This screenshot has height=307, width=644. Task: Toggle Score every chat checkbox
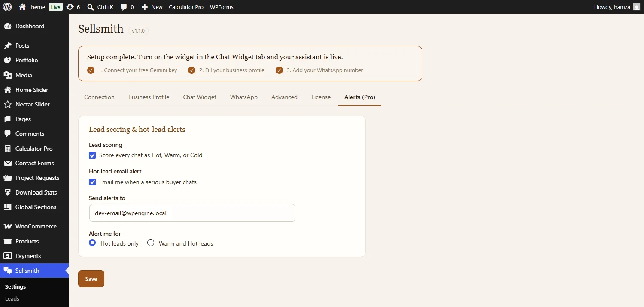(92, 155)
